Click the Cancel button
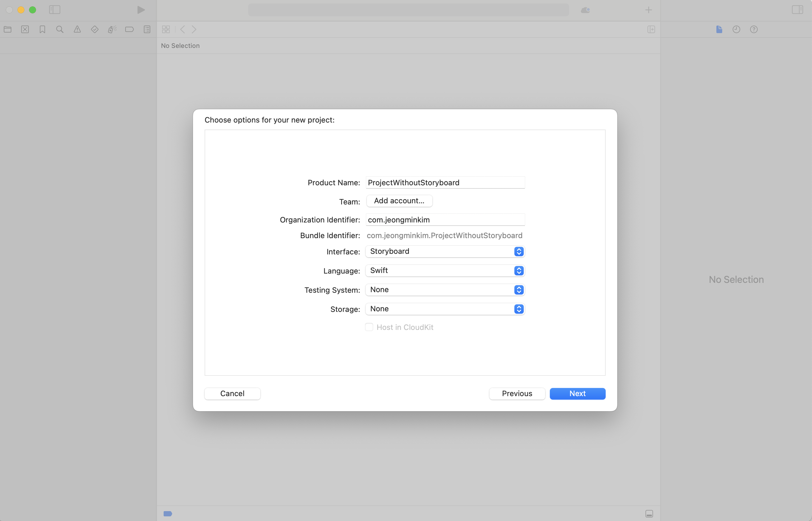This screenshot has width=812, height=521. 232,394
